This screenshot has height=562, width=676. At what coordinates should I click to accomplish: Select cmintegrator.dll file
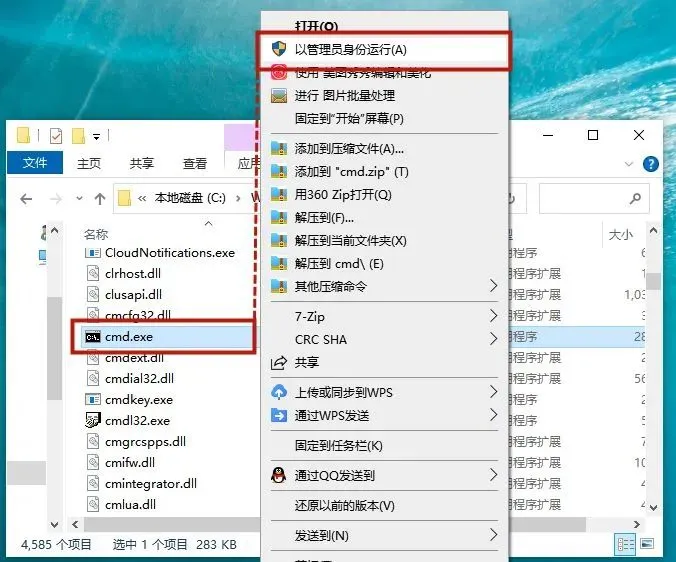(151, 484)
